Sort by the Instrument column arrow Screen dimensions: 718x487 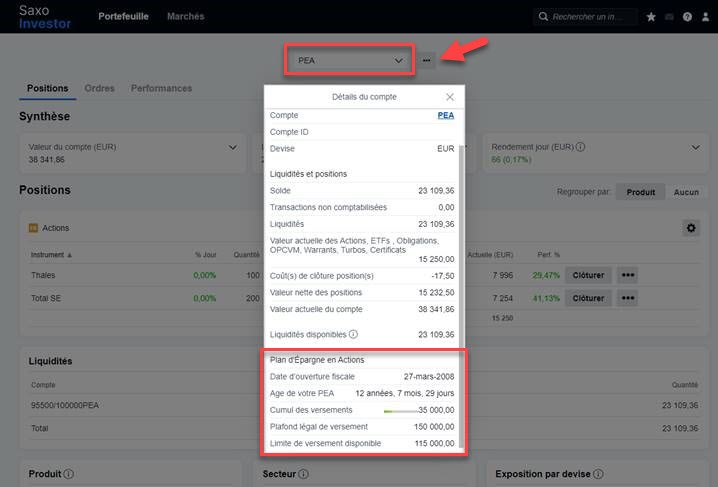(70, 255)
